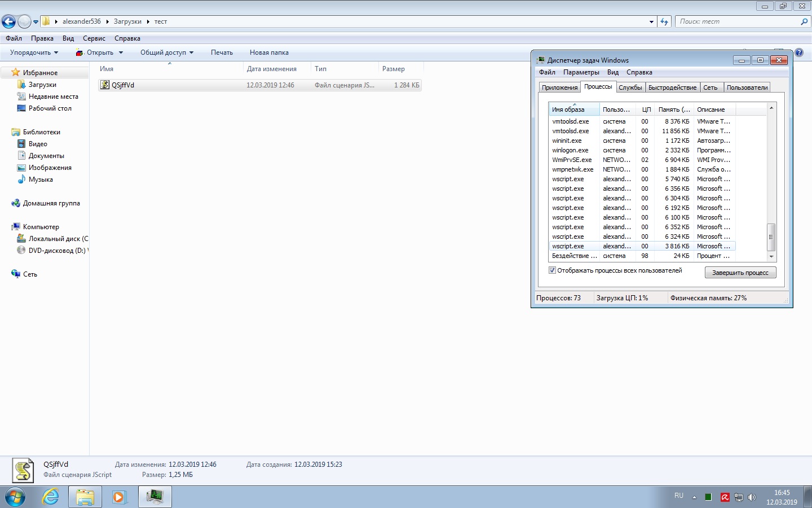Viewport: 812px width, 508px height.
Task: Click the process list scrollbar thumb
Action: (771, 237)
